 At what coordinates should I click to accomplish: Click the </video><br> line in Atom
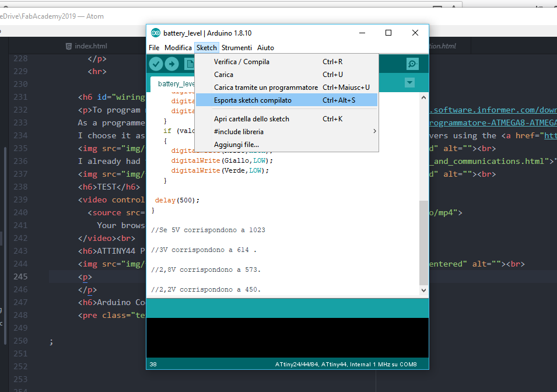coord(107,238)
